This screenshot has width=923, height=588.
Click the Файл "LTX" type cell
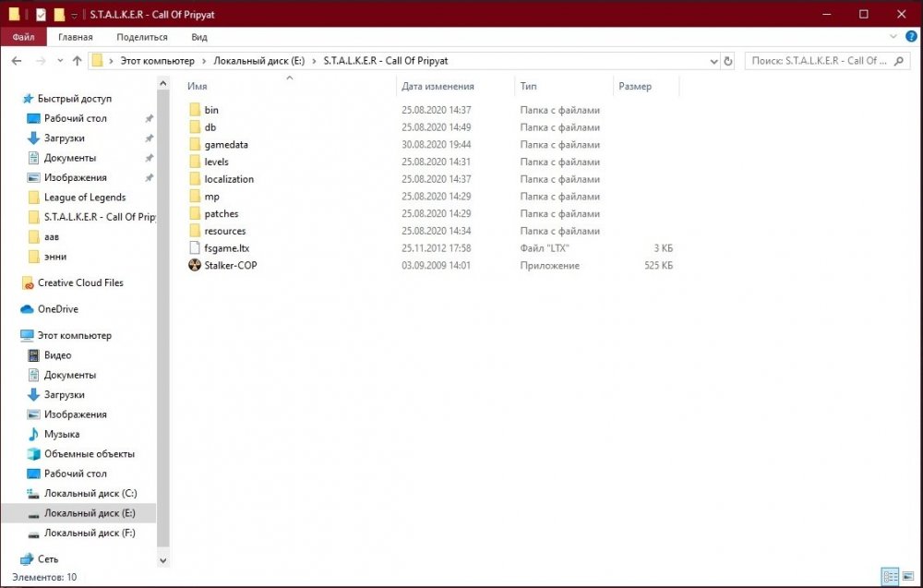click(544, 247)
